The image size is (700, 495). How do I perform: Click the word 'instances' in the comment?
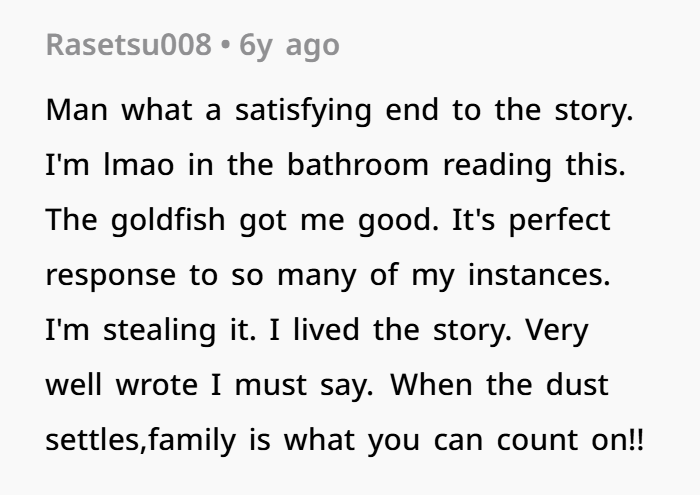539,275
